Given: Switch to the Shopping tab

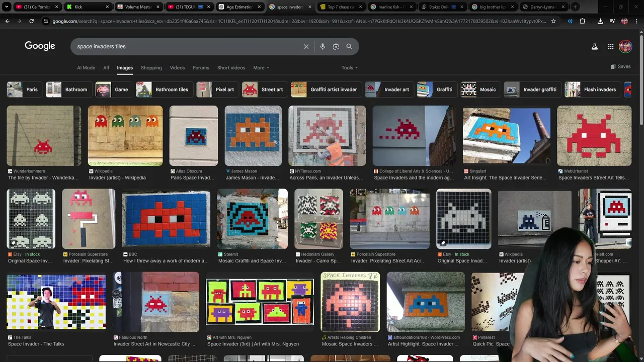Looking at the screenshot, I should pos(151,68).
